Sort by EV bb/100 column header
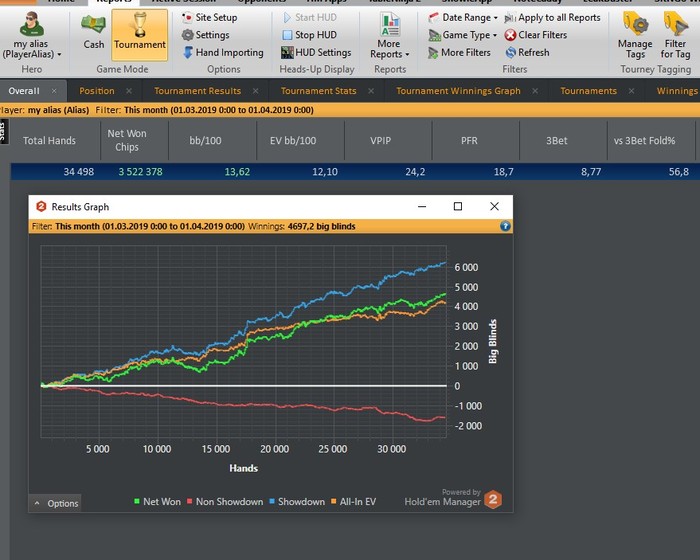This screenshot has width=700, height=560. pos(300,140)
